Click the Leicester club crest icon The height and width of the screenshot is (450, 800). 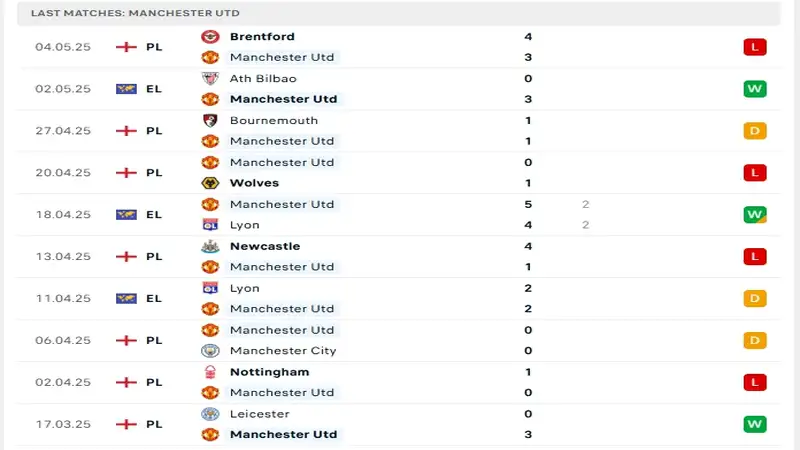(210, 414)
